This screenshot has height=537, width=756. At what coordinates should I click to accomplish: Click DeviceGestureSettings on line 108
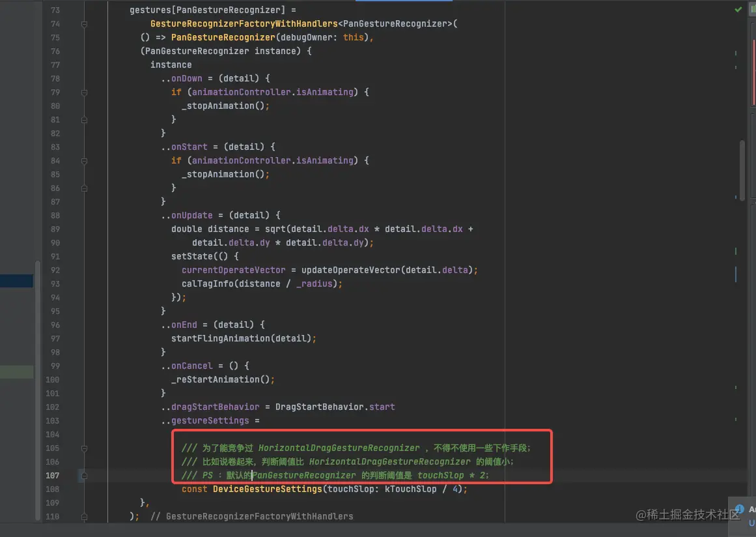(x=267, y=489)
